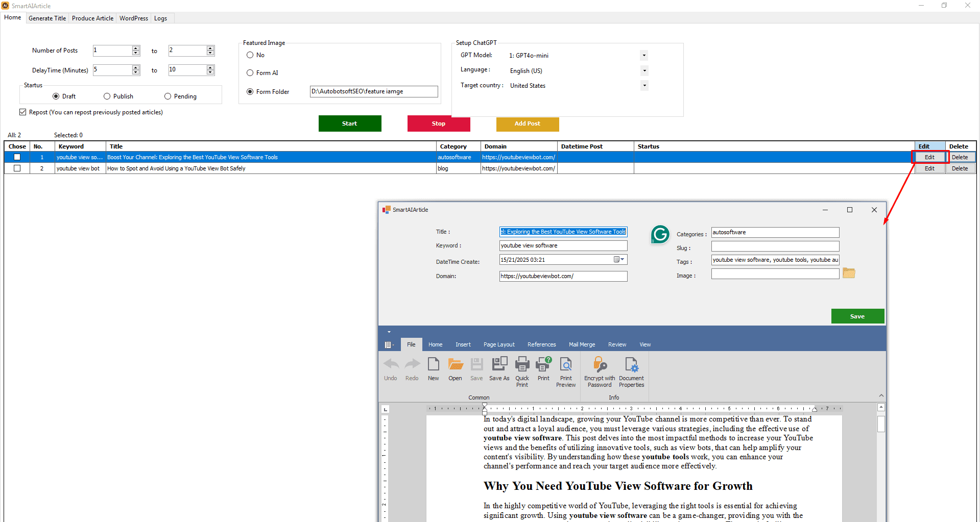The height and width of the screenshot is (522, 980).
Task: Select the No featured image option
Action: (250, 55)
